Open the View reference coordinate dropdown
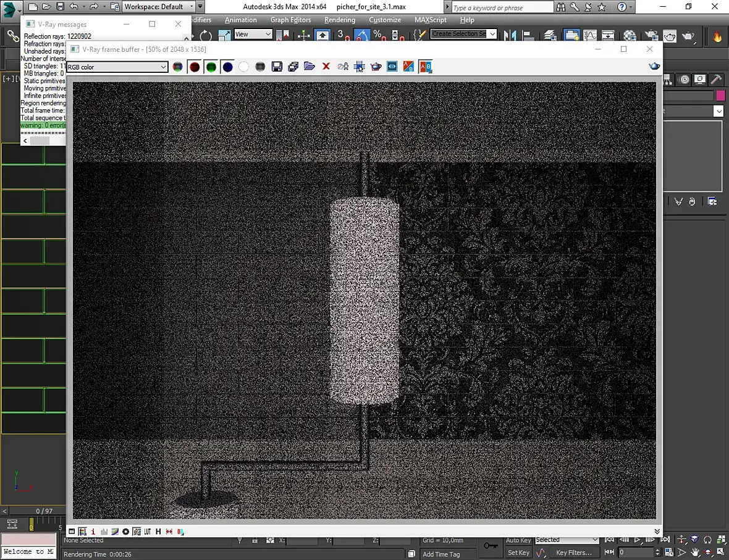 click(253, 34)
